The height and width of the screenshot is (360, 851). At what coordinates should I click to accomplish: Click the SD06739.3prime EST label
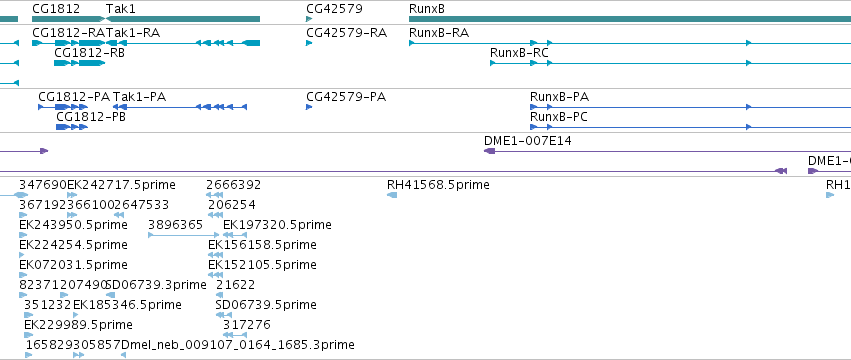[x=156, y=285]
